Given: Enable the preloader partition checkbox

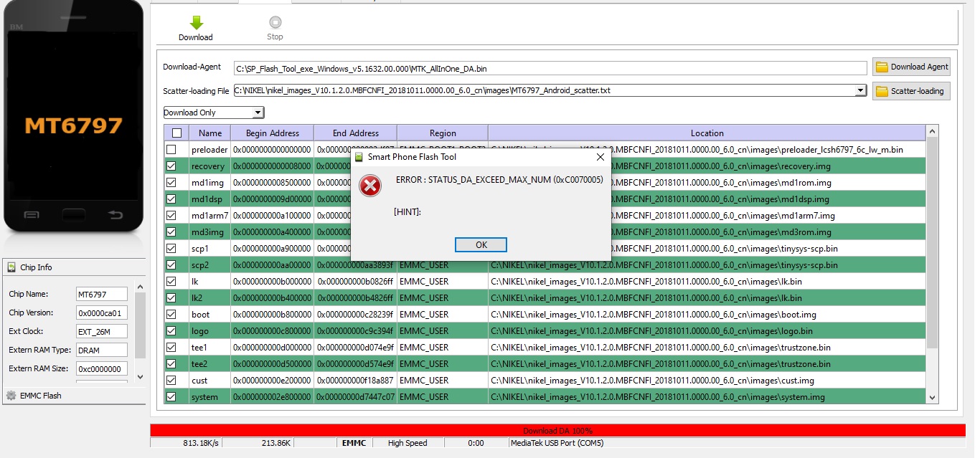Looking at the screenshot, I should tap(171, 150).
